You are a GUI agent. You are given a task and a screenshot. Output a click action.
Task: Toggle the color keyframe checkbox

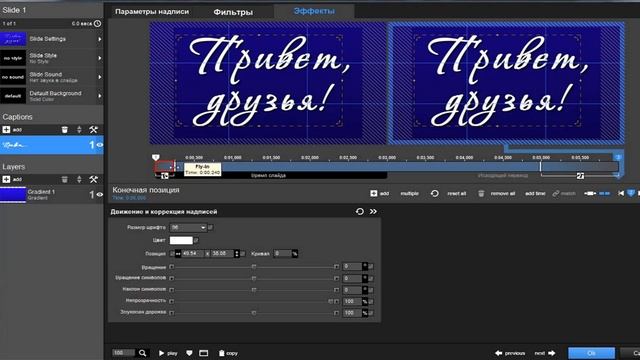pos(196,240)
